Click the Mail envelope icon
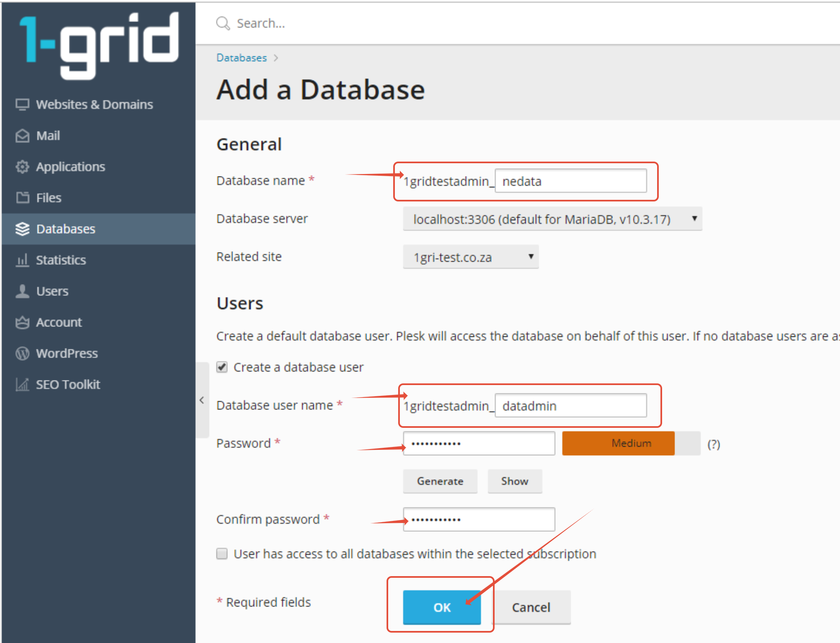840x643 pixels. click(22, 136)
